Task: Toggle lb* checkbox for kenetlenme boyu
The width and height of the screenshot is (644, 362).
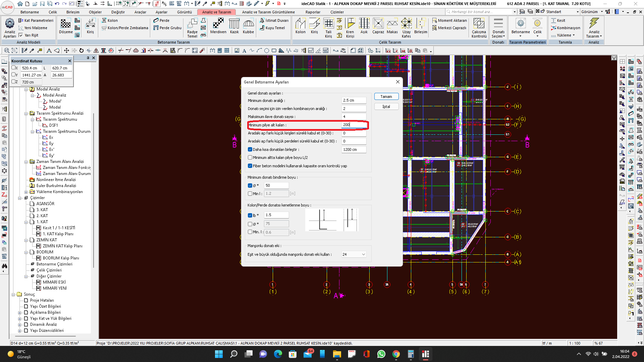Action: (250, 215)
